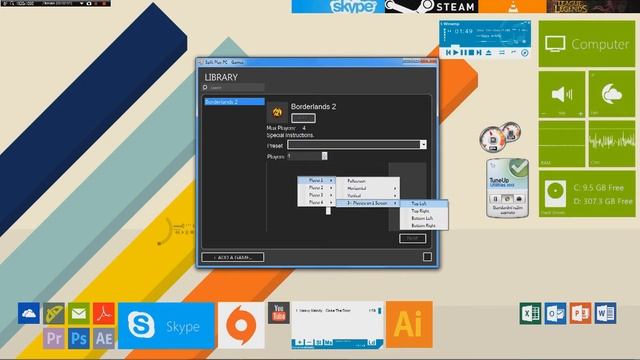Viewport: 640px width, 360px height.
Task: Open the YouTube tile
Action: pos(279,313)
